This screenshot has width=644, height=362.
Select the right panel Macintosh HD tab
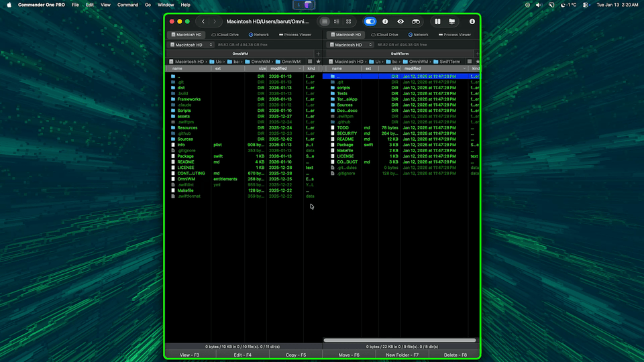coord(346,34)
